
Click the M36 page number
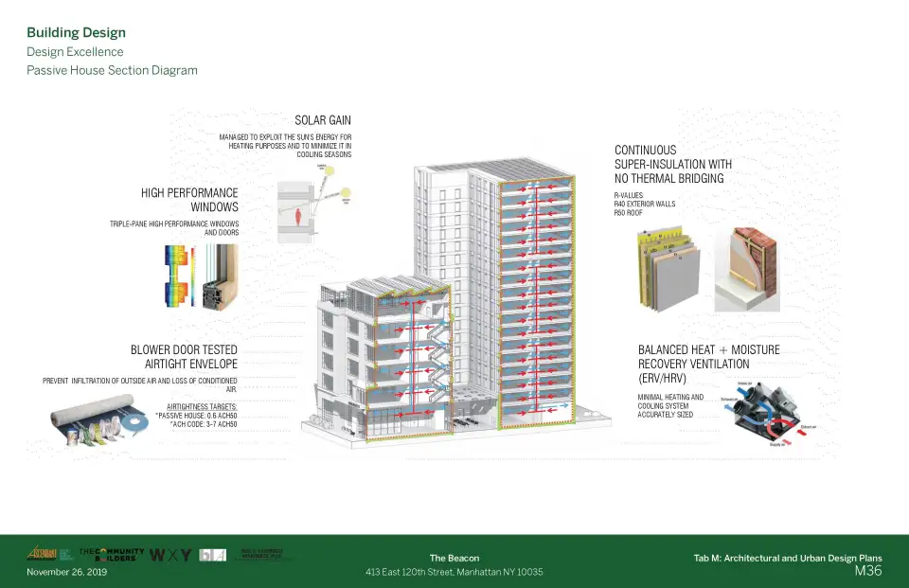[x=867, y=572]
